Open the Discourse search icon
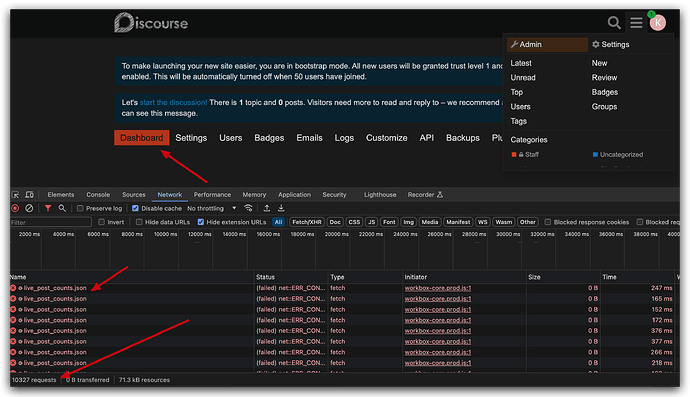 [614, 22]
